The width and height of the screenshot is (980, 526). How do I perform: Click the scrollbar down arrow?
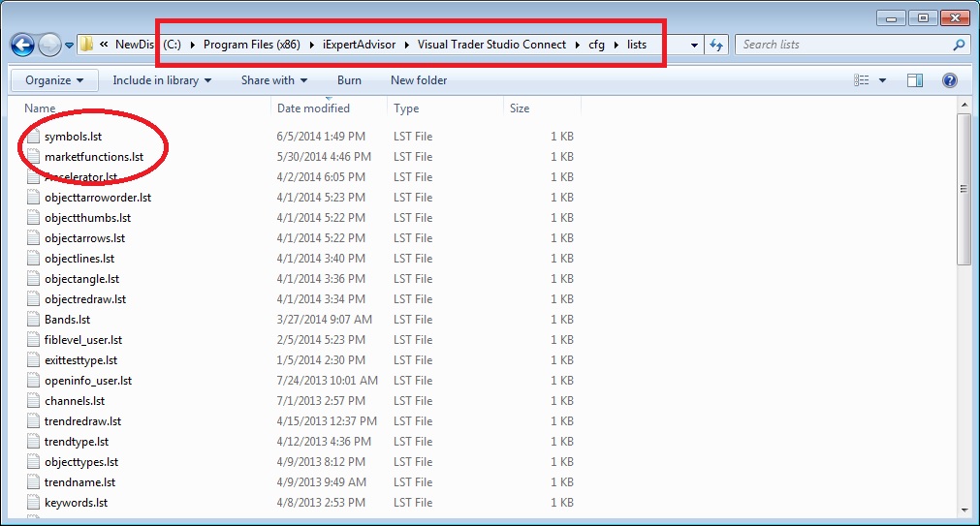point(964,511)
